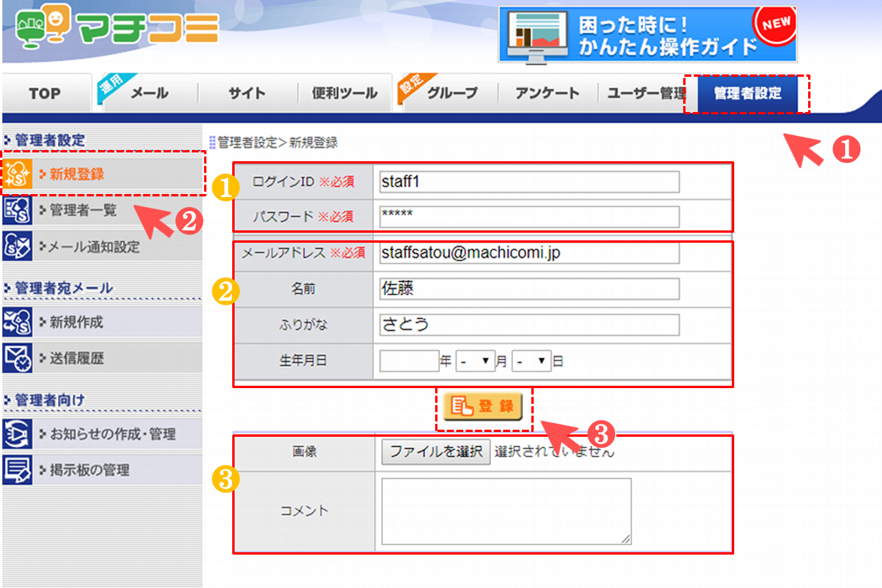Click the お知らせの作成・管理 icon

(17, 434)
